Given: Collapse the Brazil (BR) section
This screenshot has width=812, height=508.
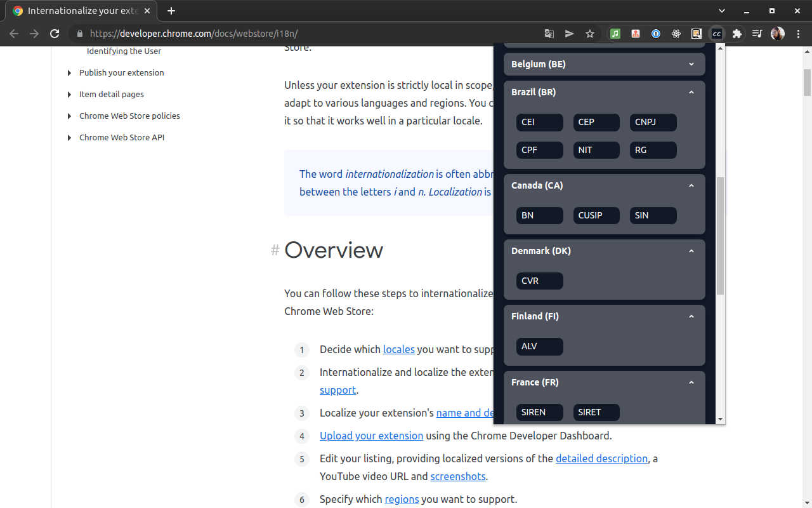Looking at the screenshot, I should click(691, 92).
